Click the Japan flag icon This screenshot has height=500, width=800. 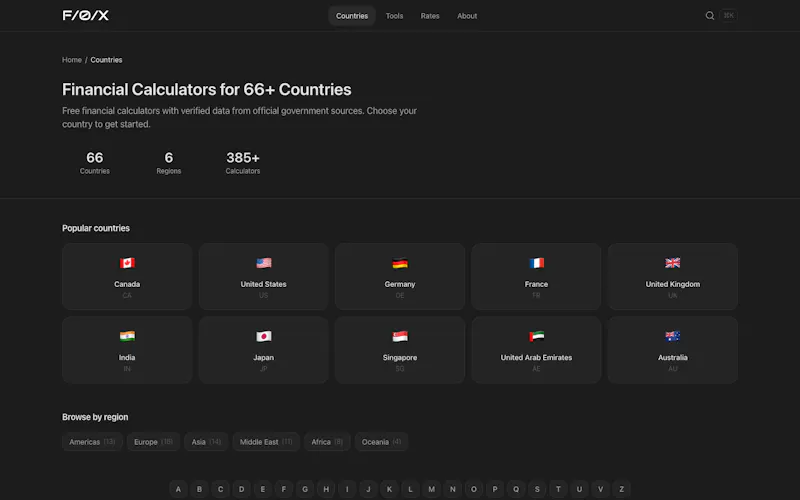tap(264, 336)
